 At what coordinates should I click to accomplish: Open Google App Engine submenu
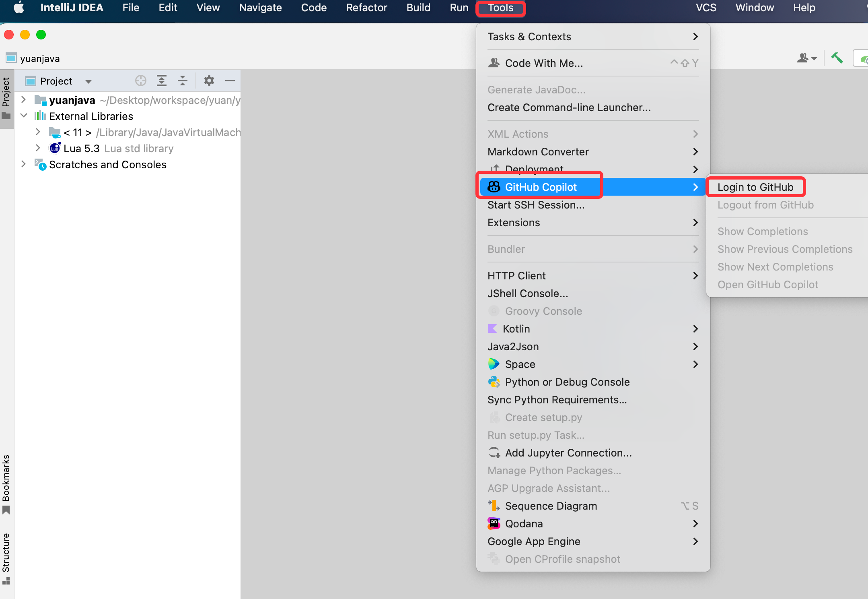click(x=593, y=541)
